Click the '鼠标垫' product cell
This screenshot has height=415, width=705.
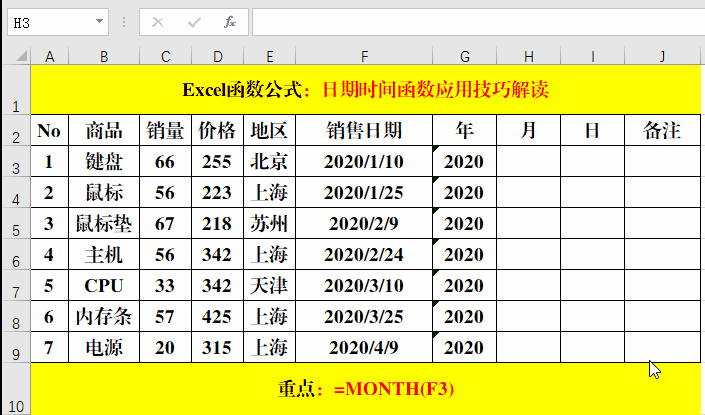point(104,223)
